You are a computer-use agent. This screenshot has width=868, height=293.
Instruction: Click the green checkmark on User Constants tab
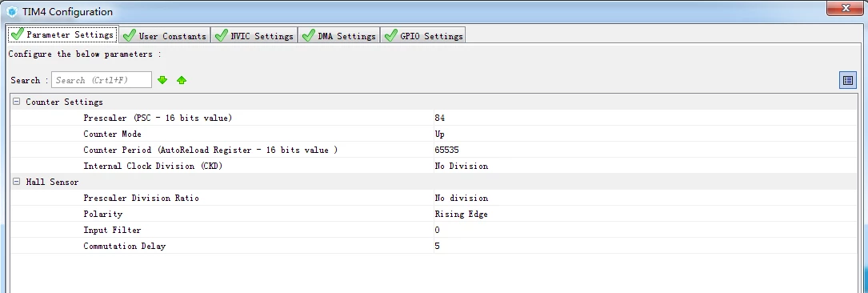[x=129, y=36]
